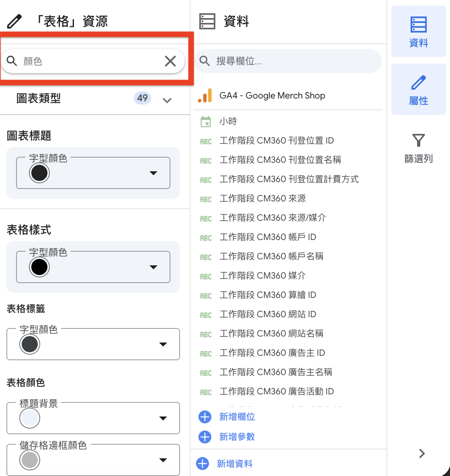Open the 表格樣式 字型顏色 dropdown arrow
This screenshot has width=450, height=476.
pyautogui.click(x=153, y=267)
